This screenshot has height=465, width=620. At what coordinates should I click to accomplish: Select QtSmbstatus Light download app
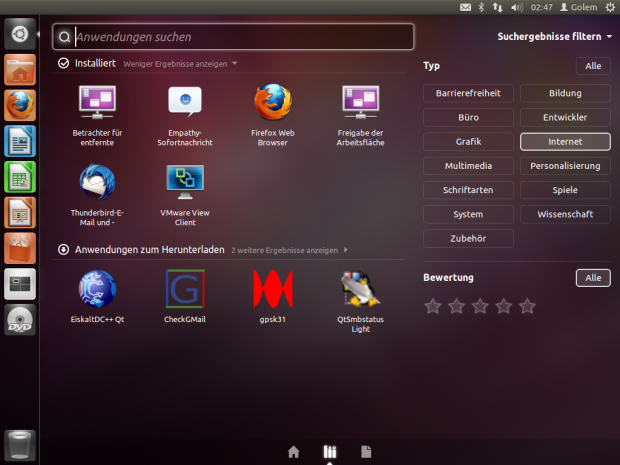[x=360, y=301]
